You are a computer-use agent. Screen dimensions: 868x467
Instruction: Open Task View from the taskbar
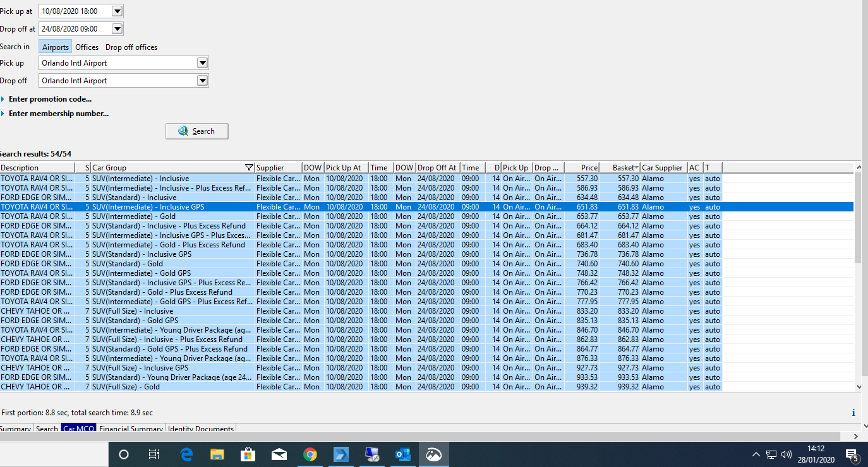[x=154, y=454]
